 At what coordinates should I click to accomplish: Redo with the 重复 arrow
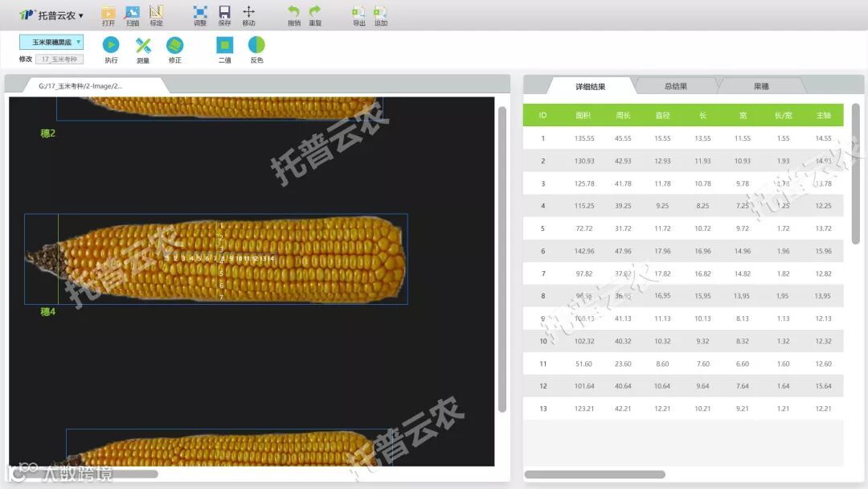click(x=315, y=15)
